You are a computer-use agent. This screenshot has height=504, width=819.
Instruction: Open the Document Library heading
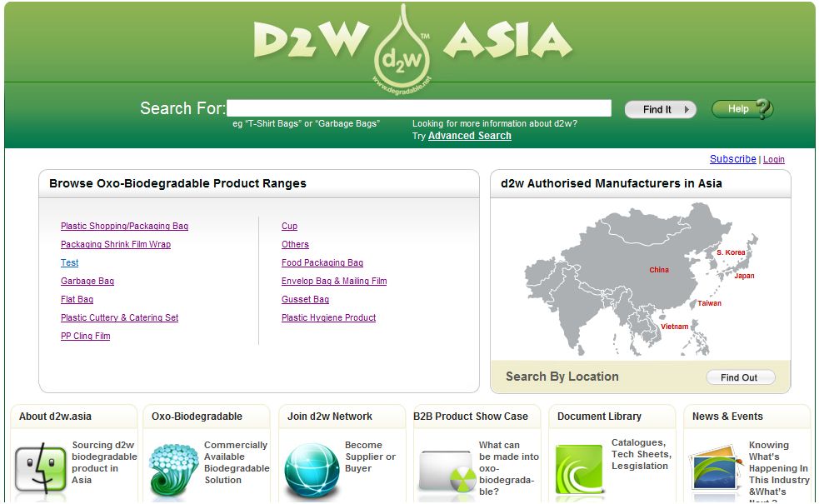click(x=599, y=417)
